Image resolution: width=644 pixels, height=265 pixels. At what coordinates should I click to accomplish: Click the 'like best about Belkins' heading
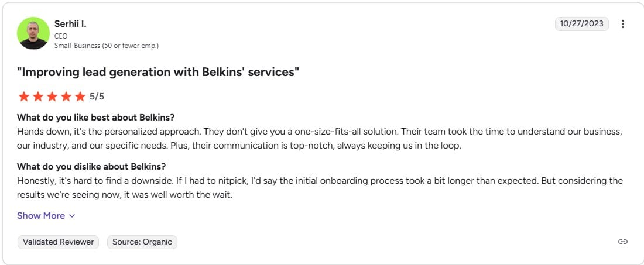tap(95, 117)
